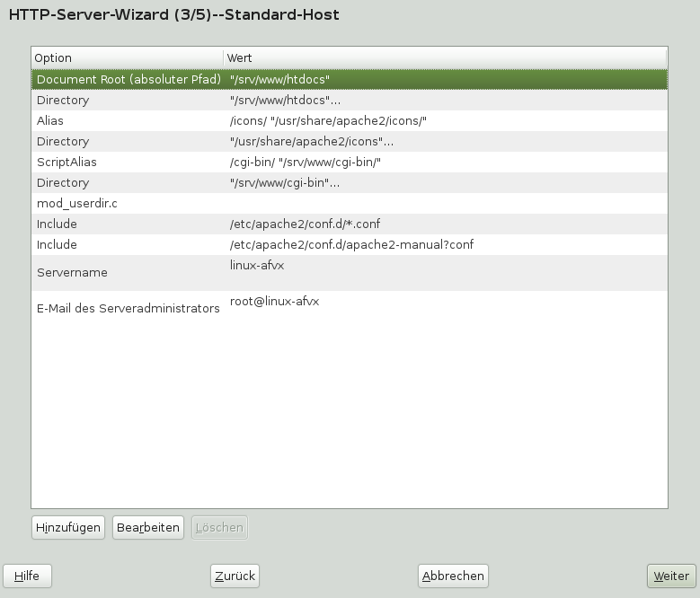The height and width of the screenshot is (598, 700).
Task: Sort by the Option column header
Action: [x=128, y=58]
